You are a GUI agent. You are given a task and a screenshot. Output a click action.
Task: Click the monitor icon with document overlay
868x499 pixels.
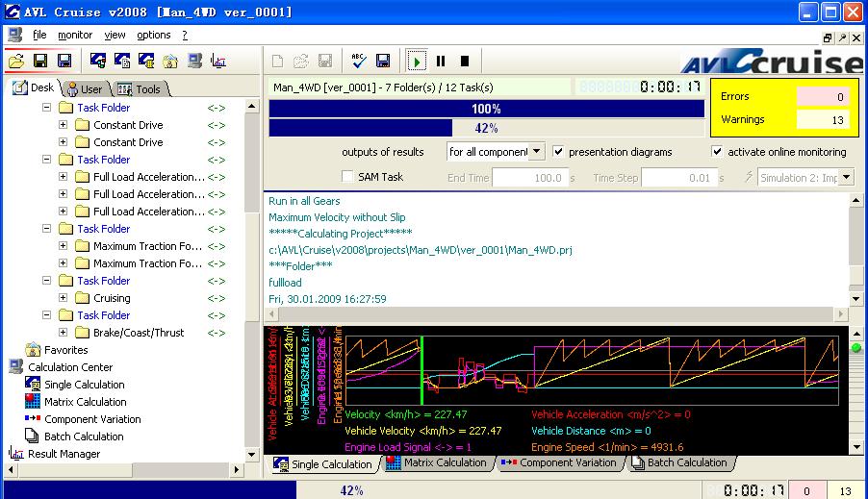122,61
